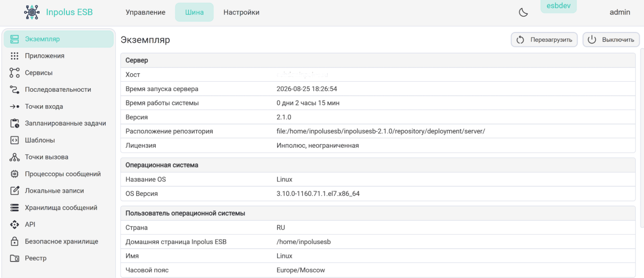Viewport: 644px width, 278px height.
Task: Select Экземпляр label in the sidebar
Action: [42, 39]
